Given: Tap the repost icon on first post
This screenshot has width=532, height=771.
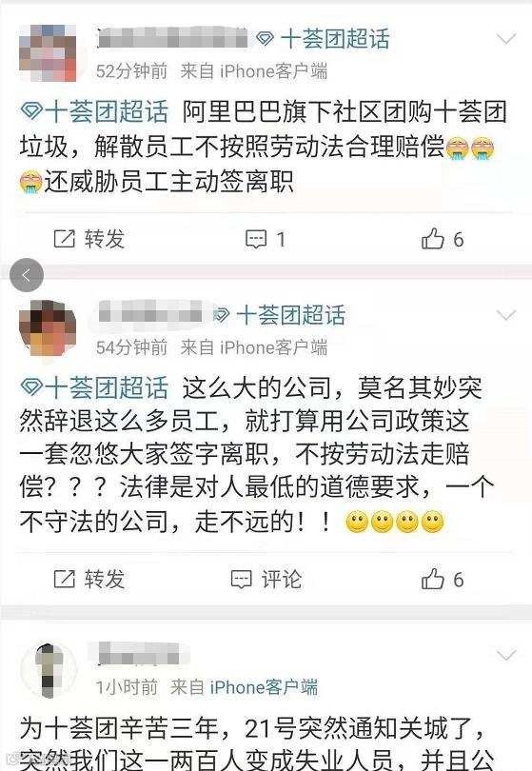Looking at the screenshot, I should (x=64, y=239).
